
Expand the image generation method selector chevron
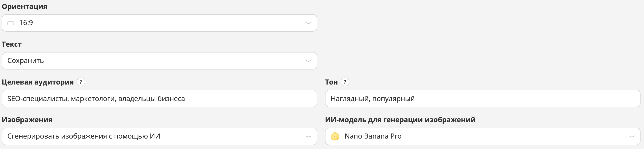coord(308,136)
